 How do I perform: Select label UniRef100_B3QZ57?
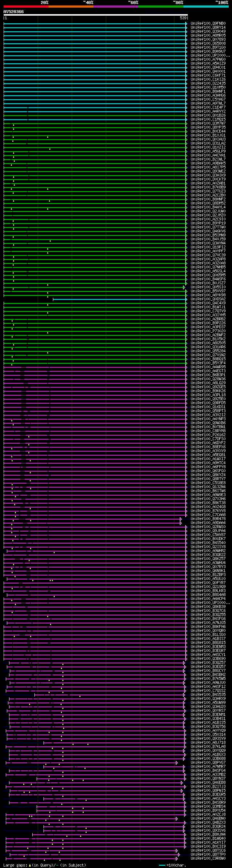tap(208, 663)
